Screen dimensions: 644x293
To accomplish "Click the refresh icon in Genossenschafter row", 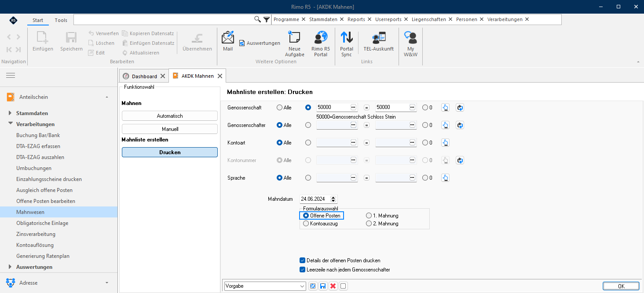I will (460, 125).
